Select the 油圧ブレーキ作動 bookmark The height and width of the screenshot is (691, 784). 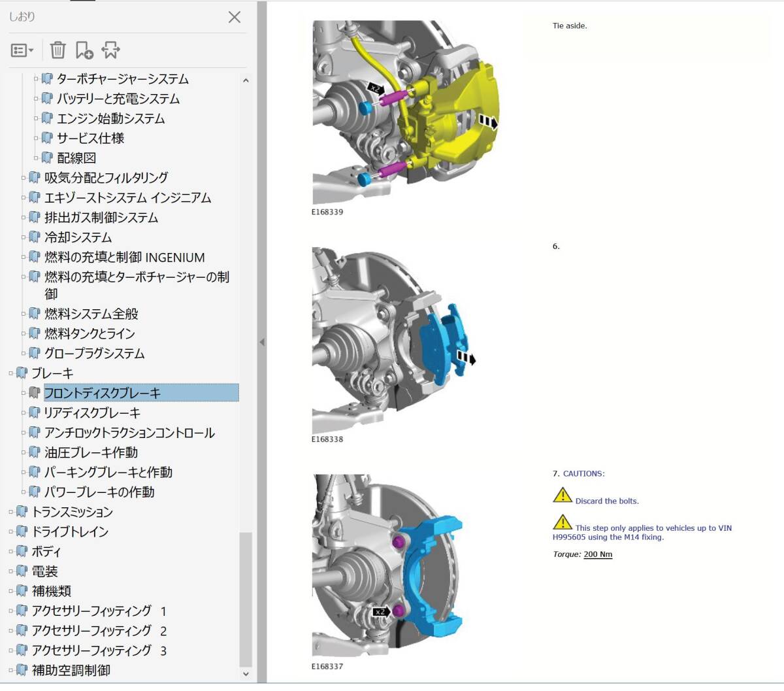(91, 452)
